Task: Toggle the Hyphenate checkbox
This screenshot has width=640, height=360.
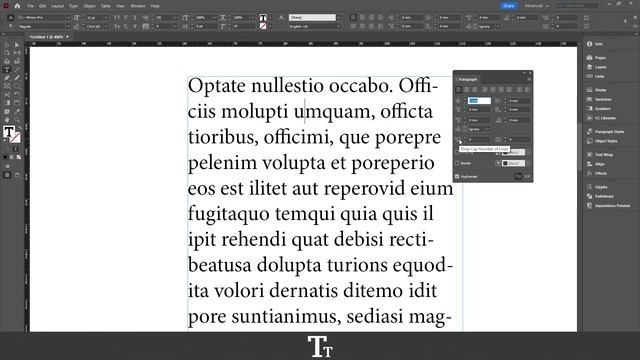Action: tap(457, 177)
